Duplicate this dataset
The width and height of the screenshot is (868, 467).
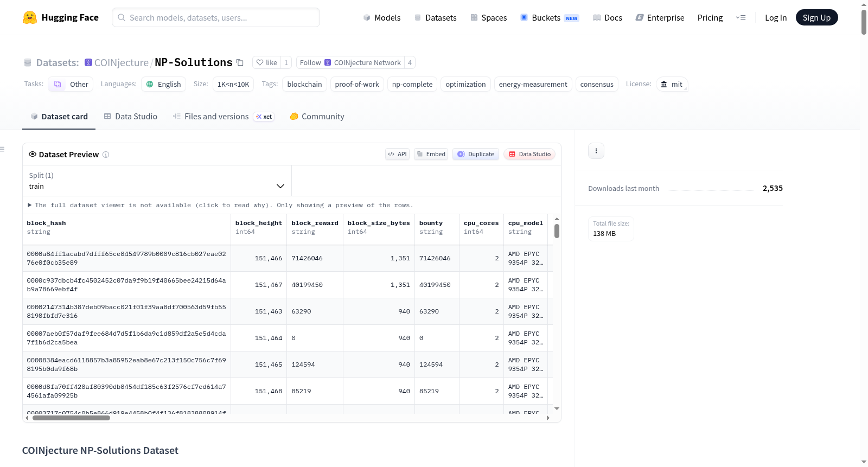click(x=476, y=154)
